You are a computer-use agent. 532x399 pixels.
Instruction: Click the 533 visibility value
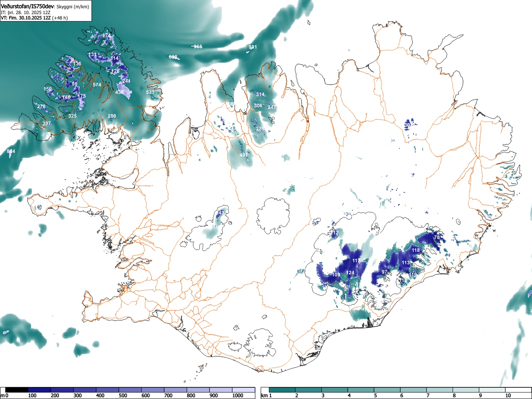click(x=150, y=92)
